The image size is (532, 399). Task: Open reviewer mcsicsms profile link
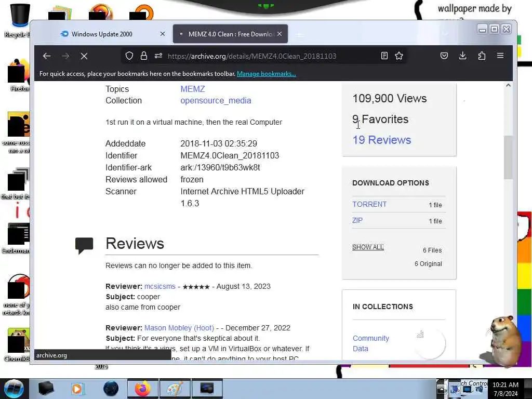coord(160,286)
